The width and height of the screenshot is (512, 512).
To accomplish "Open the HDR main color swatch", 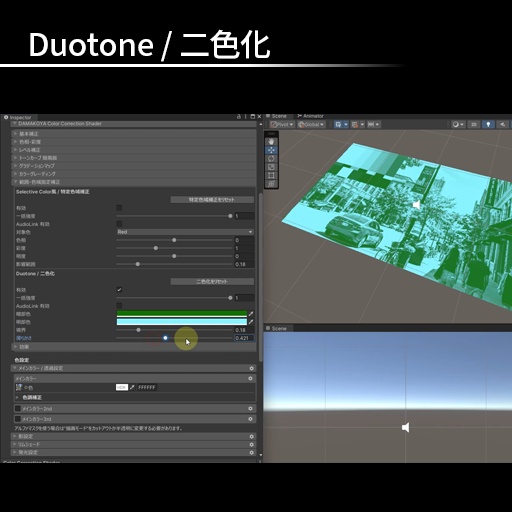I will (122, 387).
